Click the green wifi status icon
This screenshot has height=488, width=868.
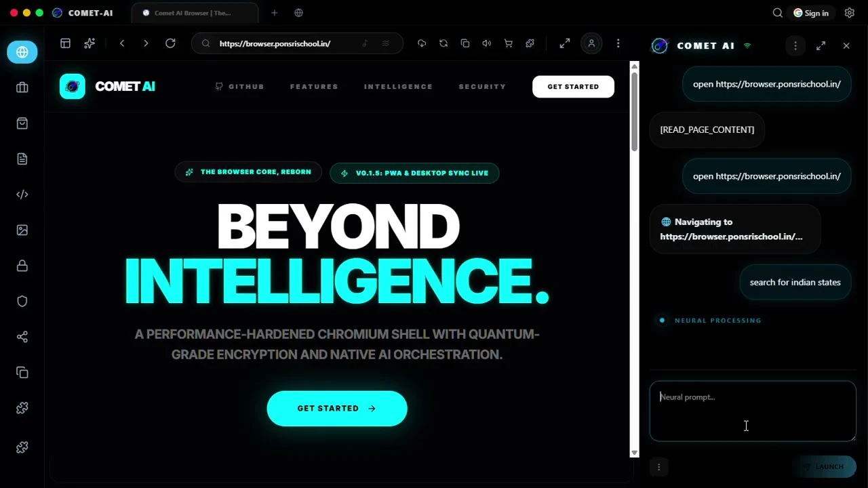747,45
